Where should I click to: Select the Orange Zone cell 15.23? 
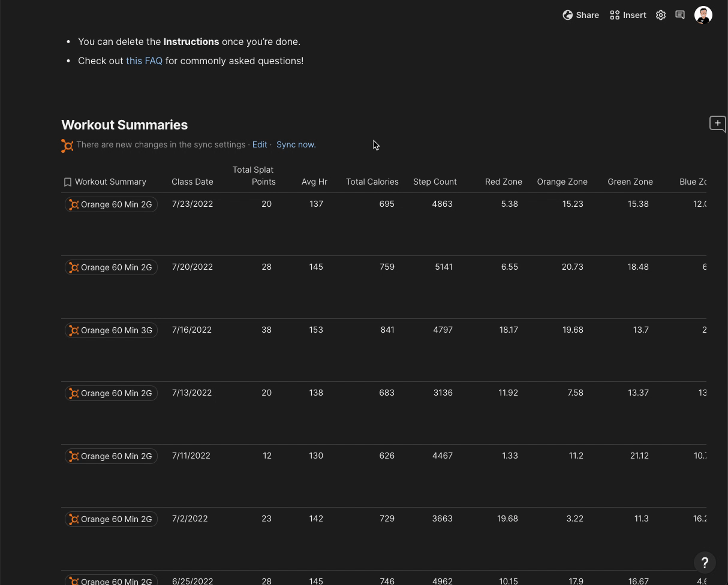(573, 204)
